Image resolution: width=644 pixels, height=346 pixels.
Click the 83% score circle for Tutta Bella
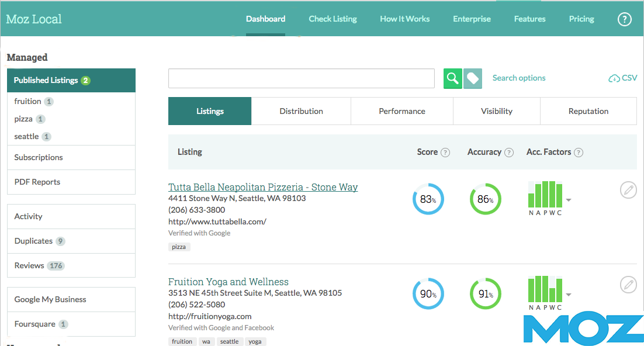428,199
